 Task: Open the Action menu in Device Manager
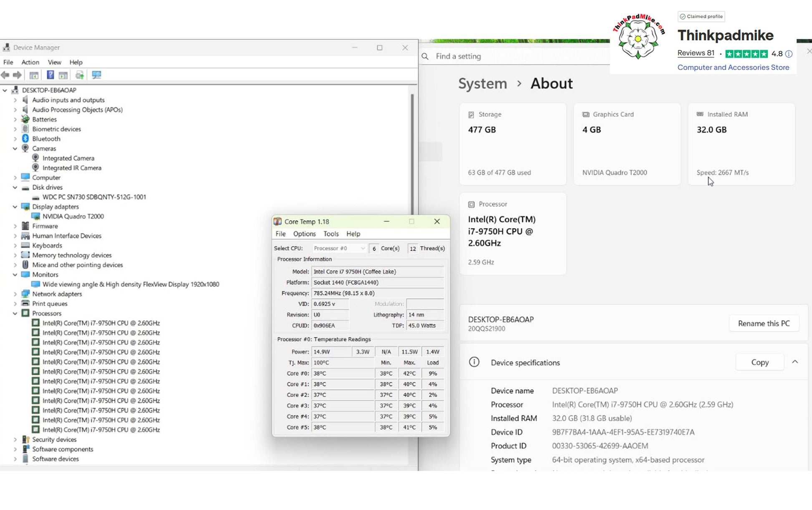pyautogui.click(x=30, y=62)
